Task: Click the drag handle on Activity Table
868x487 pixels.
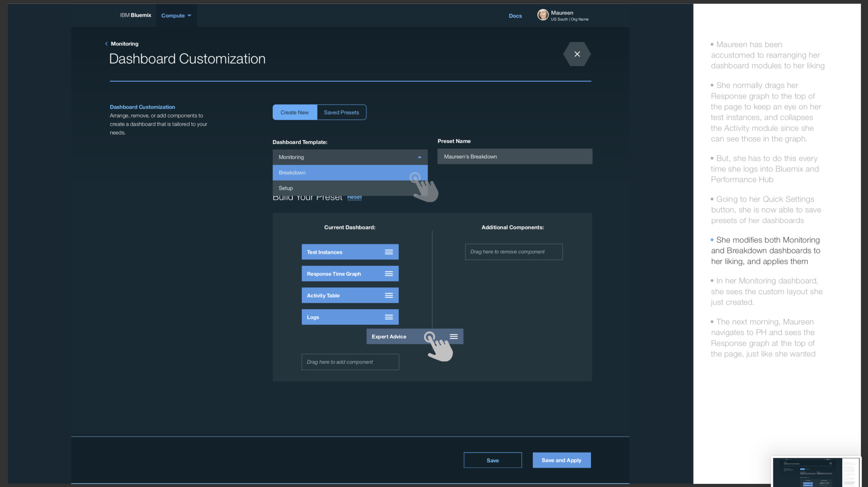Action: click(389, 295)
